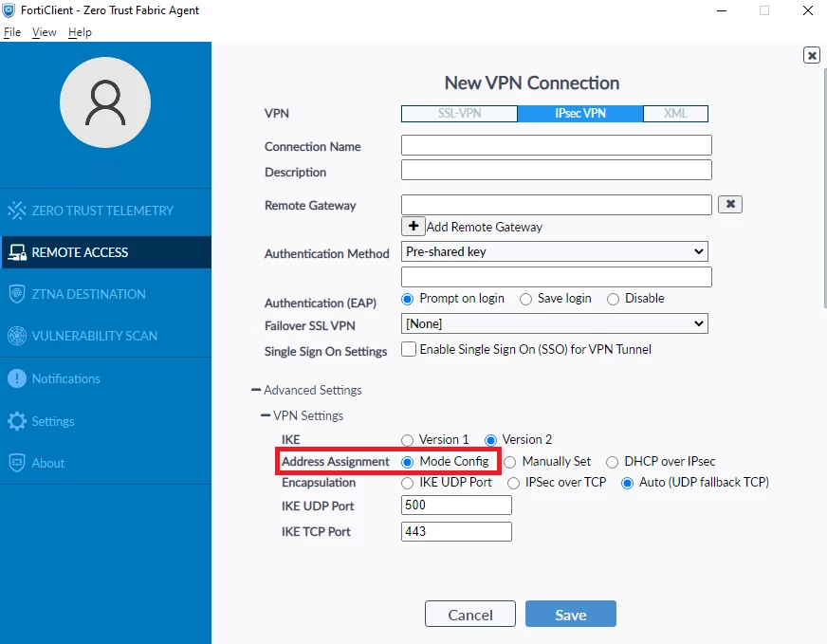The image size is (827, 644).
Task: Collapse the VPN Settings section
Action: [x=266, y=415]
